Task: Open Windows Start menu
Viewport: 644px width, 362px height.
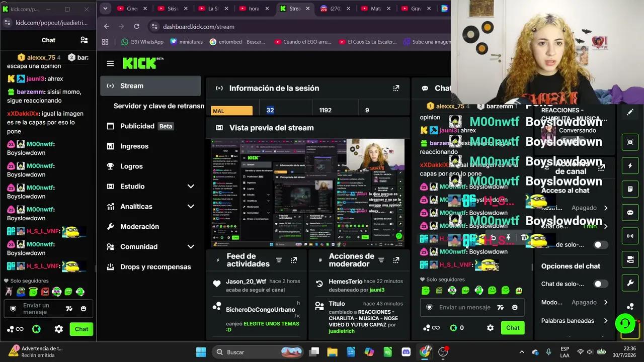Action: 201,352
